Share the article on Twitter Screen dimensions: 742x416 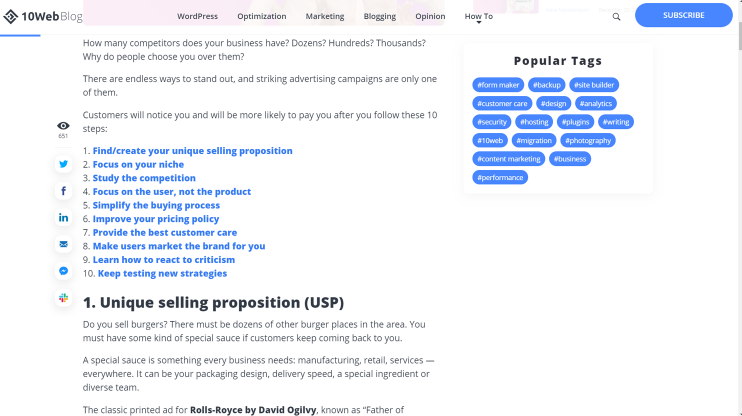pos(63,164)
